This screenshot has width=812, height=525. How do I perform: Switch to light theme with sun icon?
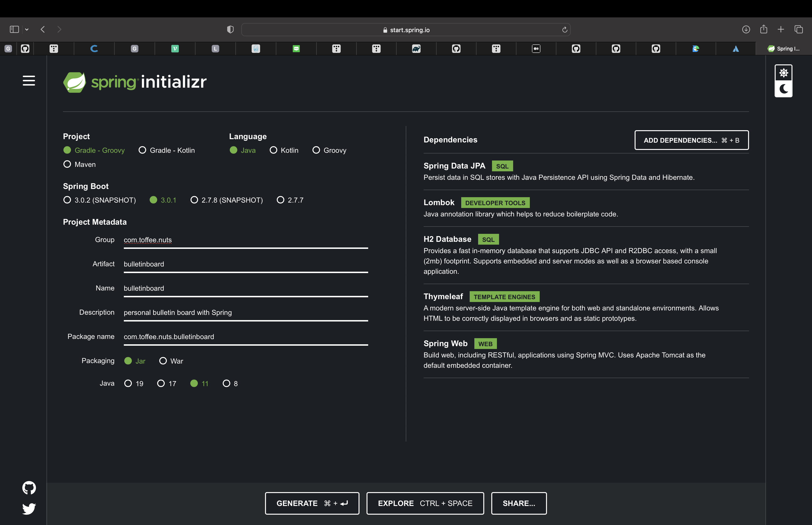click(x=783, y=73)
